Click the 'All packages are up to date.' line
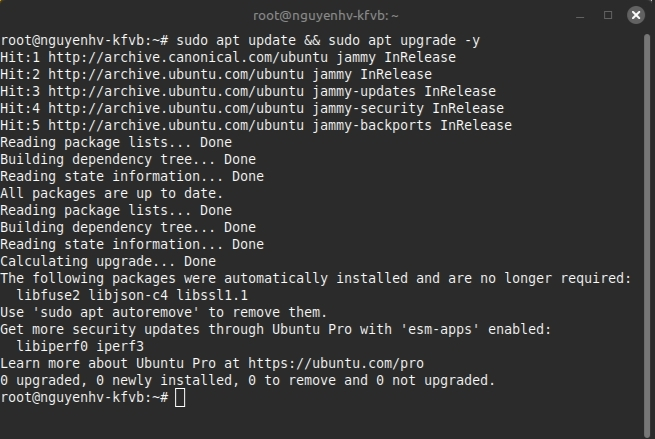The height and width of the screenshot is (439, 655). tap(112, 193)
